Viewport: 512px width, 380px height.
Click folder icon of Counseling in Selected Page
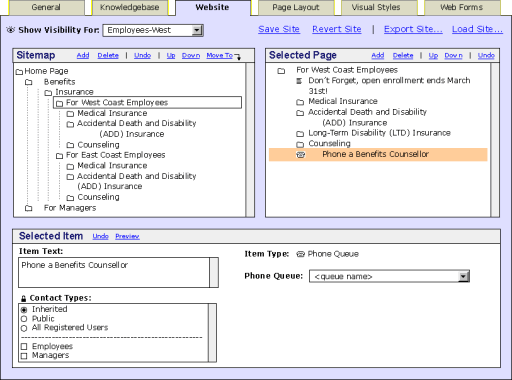[300, 144]
